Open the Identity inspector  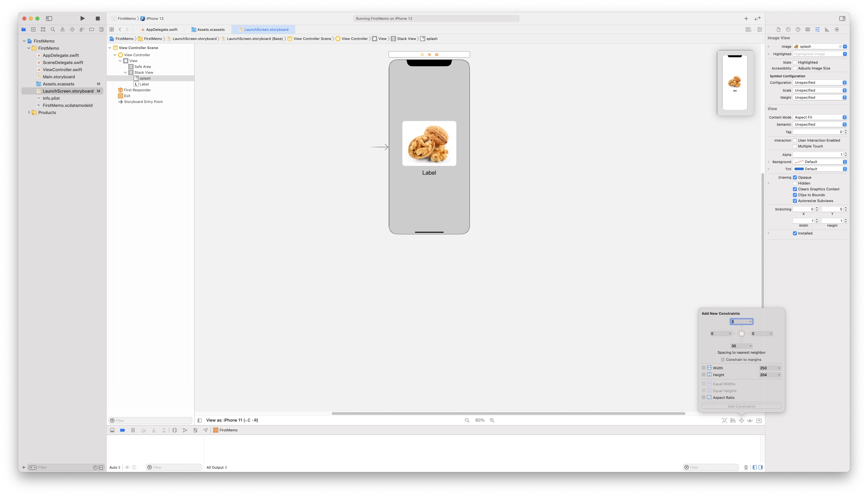pos(808,30)
